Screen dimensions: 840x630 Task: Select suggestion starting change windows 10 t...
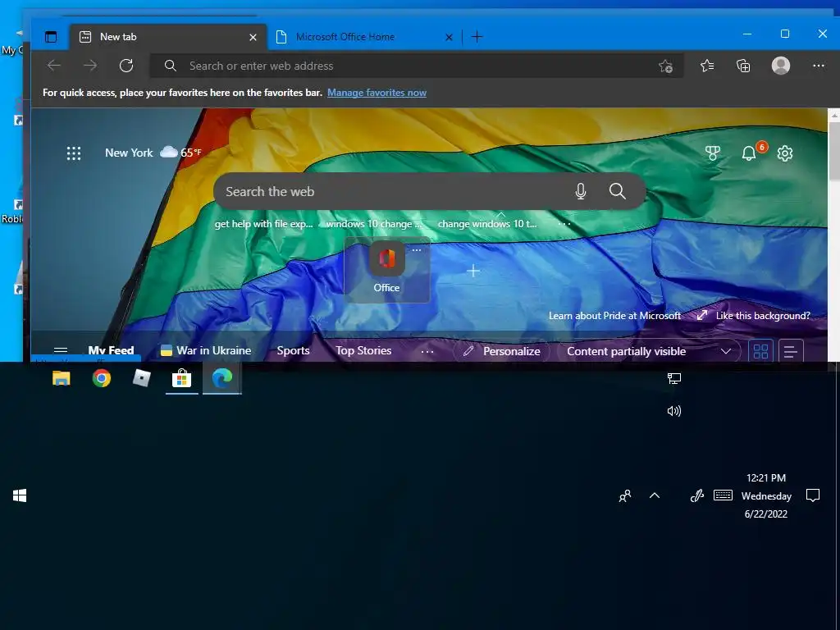click(x=487, y=224)
